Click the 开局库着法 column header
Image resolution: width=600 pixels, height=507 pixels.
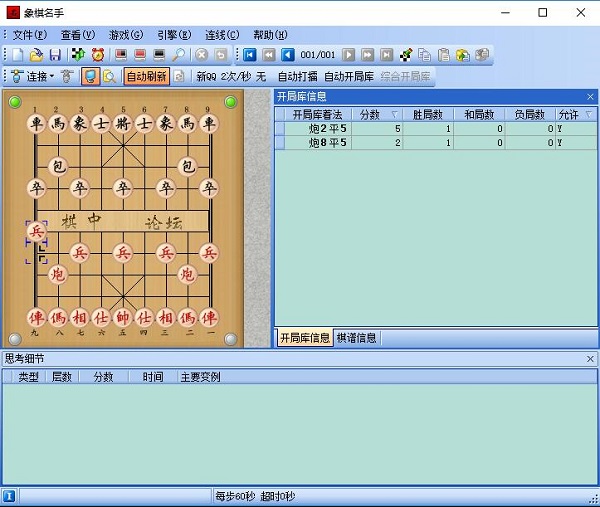coord(318,114)
